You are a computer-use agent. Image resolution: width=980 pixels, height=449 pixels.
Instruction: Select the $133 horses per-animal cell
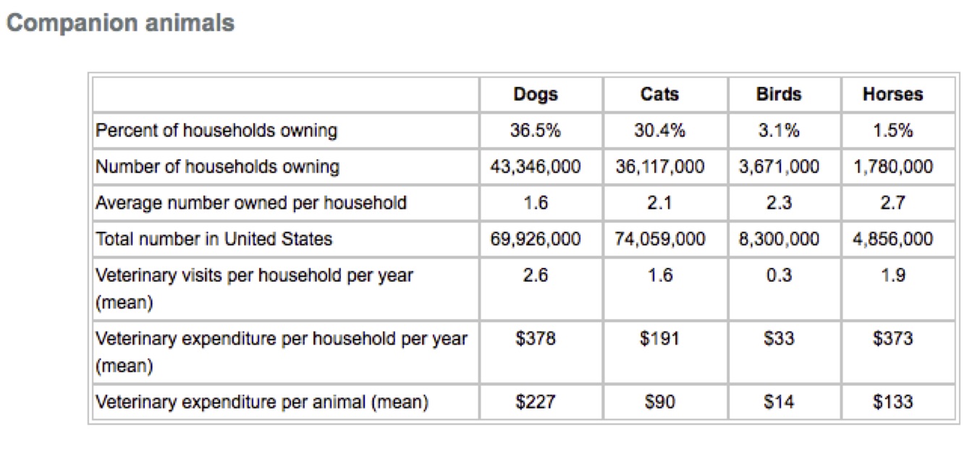(893, 402)
